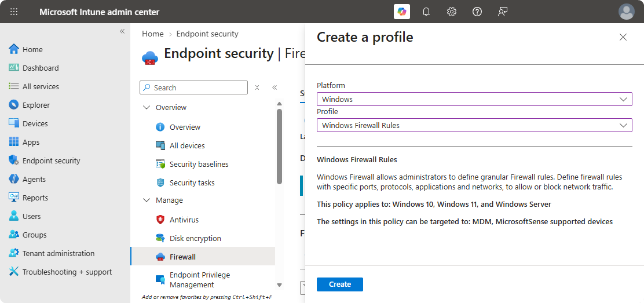Viewport: 644px width, 303px height.
Task: Open the Platform dropdown showing Windows
Action: (474, 99)
